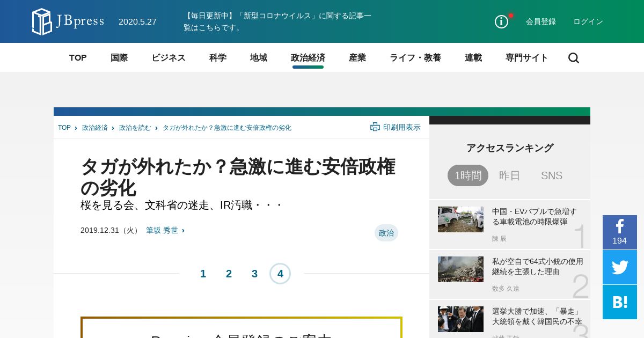Open thumbnail of Korean president ranking article
Image resolution: width=644 pixels, height=338 pixels.
click(460, 319)
